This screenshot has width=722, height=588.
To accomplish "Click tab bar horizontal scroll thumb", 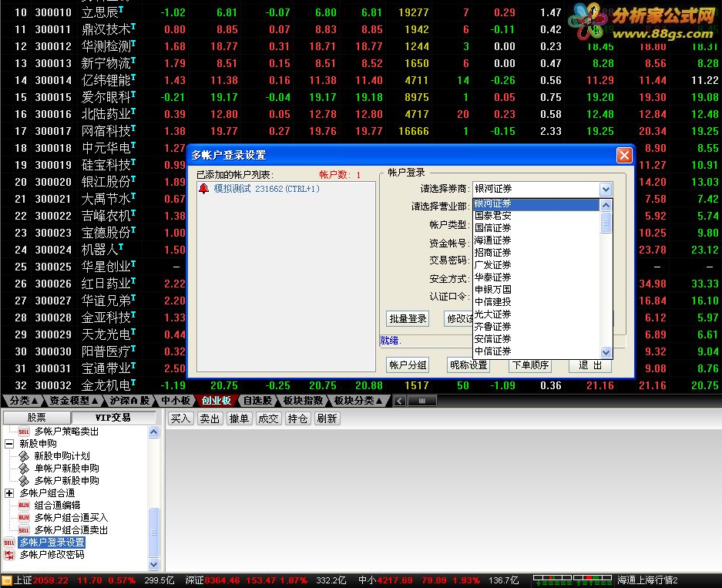I will tap(421, 401).
